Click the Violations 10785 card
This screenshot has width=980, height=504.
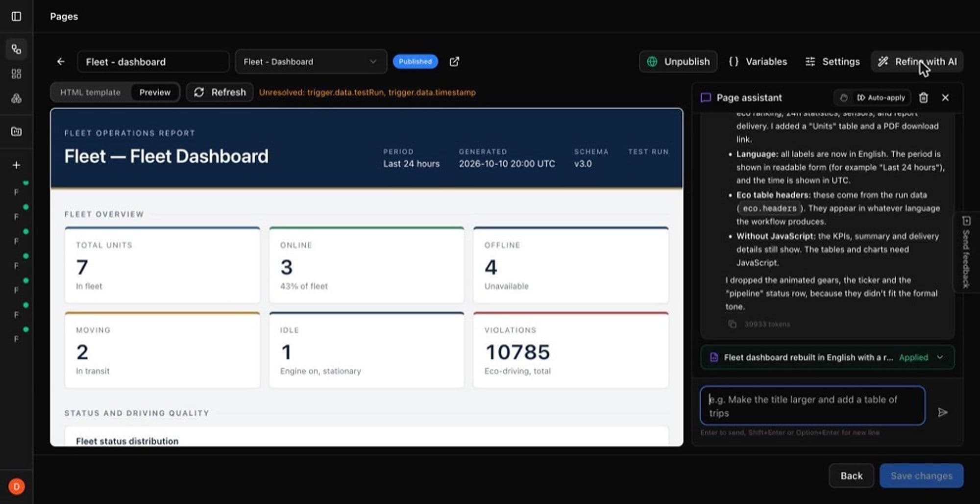point(571,350)
